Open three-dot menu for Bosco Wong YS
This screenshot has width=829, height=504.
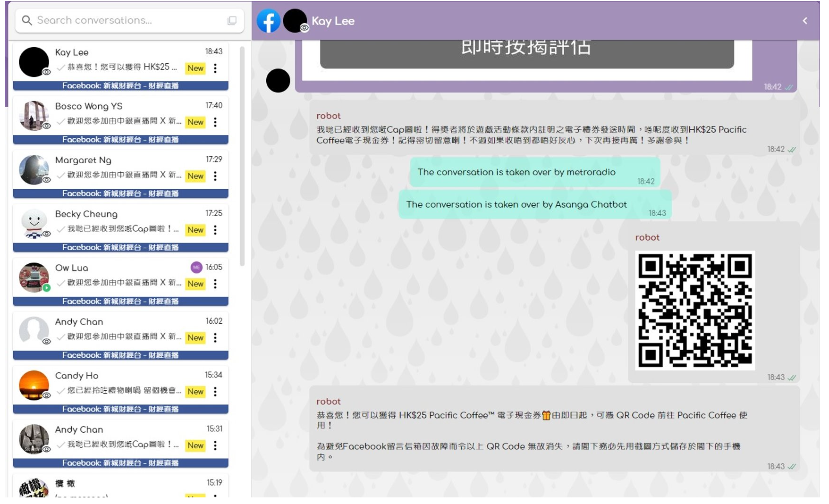click(215, 122)
